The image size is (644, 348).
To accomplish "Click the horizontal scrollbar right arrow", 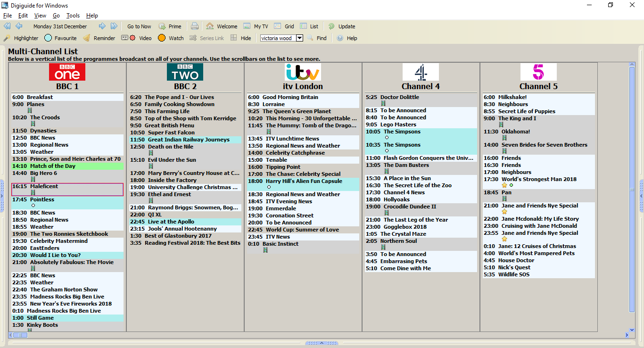I will pos(627,335).
